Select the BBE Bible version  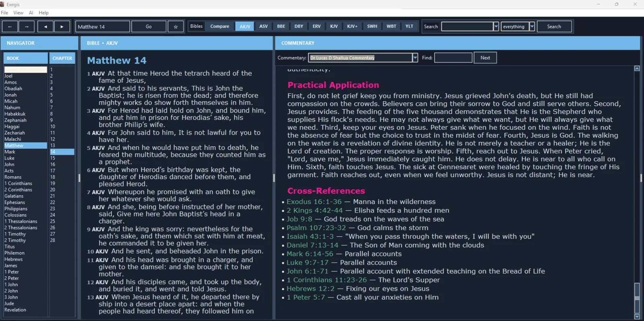(x=281, y=26)
